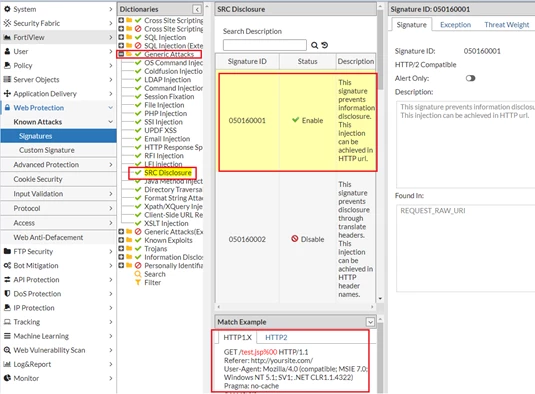The width and height of the screenshot is (535, 394).
Task: Expand the Trojans tree node
Action: 121,249
